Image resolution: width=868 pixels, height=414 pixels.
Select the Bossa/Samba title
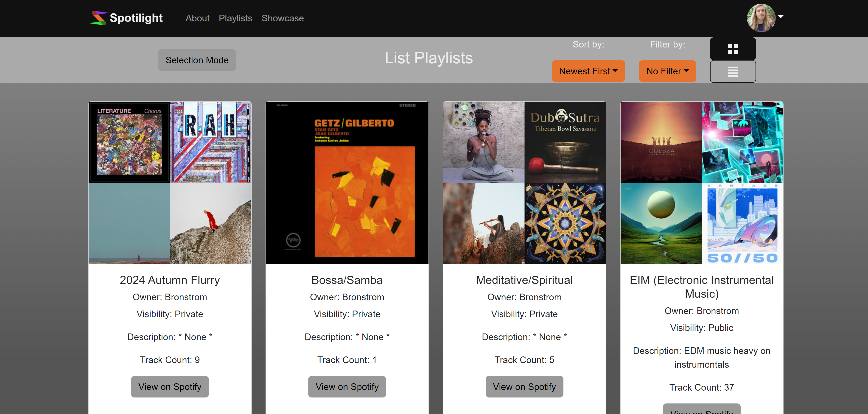pos(347,280)
